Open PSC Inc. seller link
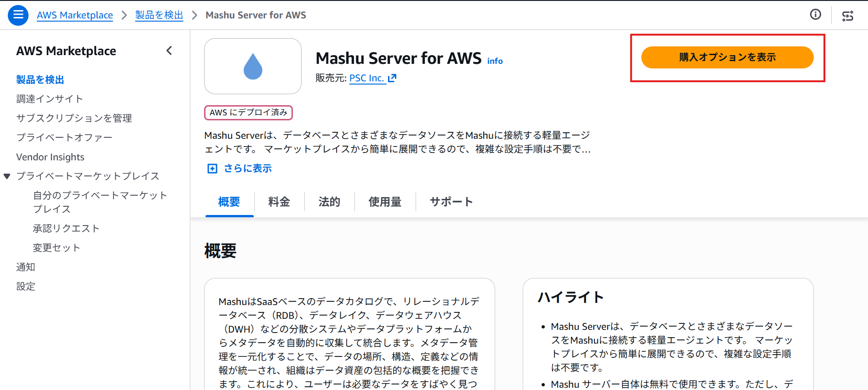868x390 pixels. coord(366,78)
